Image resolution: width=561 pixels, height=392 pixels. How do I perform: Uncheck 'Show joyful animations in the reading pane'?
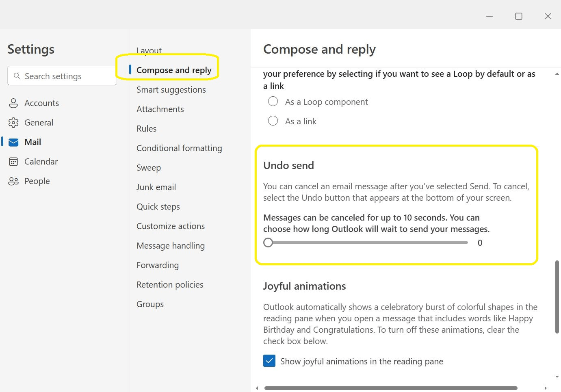(x=269, y=361)
